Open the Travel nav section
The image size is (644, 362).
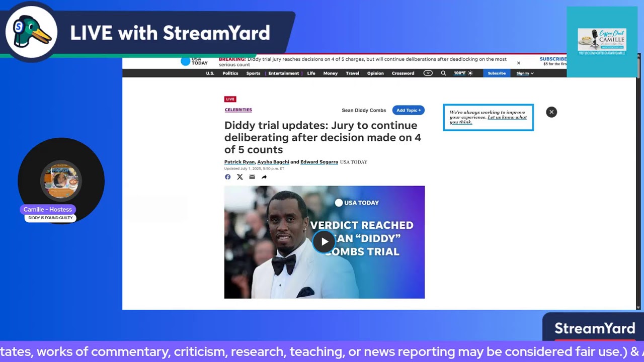point(353,73)
